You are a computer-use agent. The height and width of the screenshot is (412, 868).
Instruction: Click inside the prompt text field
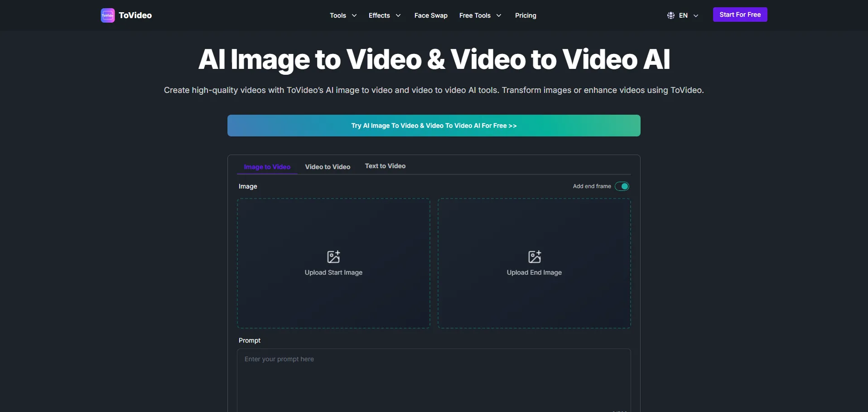click(x=434, y=381)
